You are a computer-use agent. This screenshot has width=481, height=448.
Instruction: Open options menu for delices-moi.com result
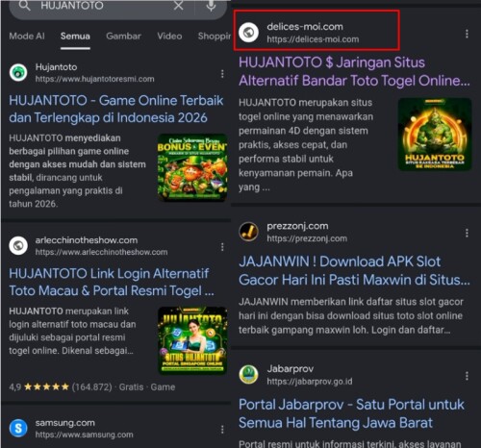click(467, 34)
